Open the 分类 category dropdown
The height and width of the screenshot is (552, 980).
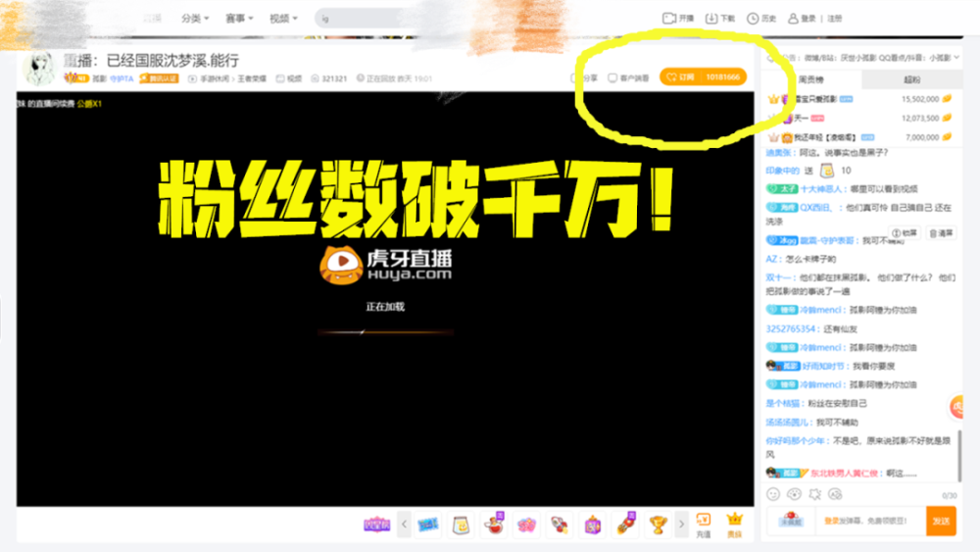195,18
